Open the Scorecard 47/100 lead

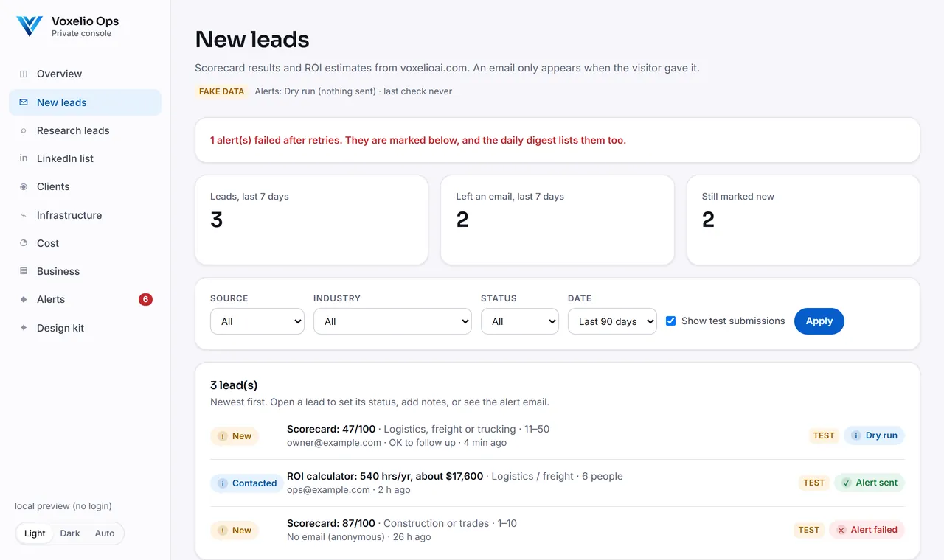click(558, 435)
